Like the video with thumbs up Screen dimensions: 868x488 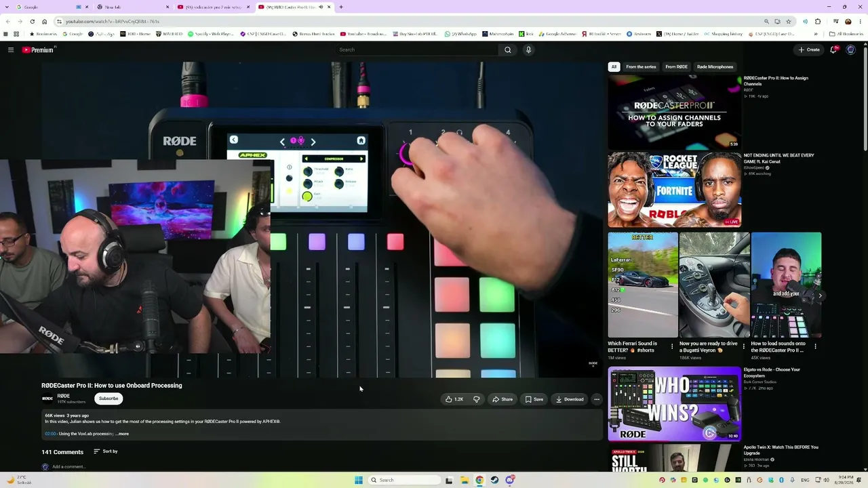[454, 399]
